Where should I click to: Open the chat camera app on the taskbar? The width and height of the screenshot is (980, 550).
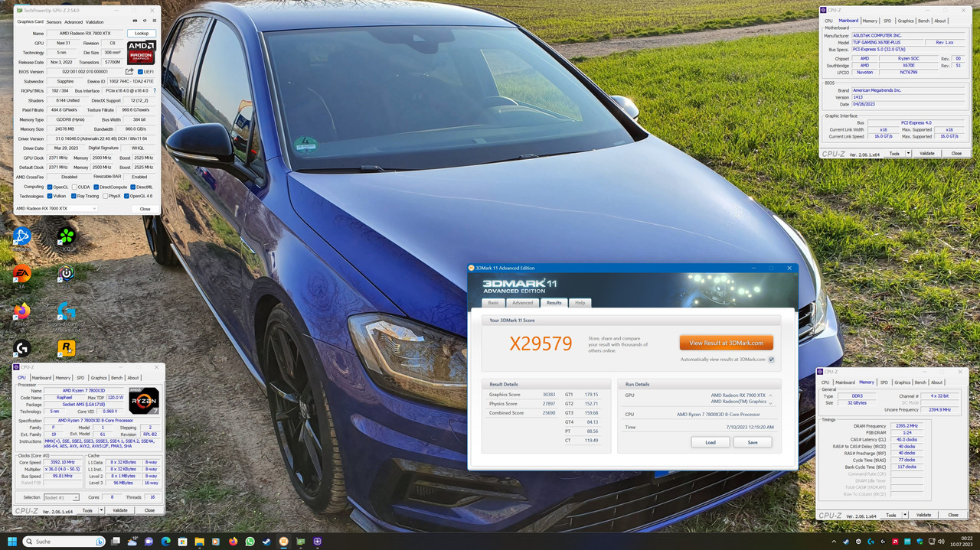coord(149,542)
